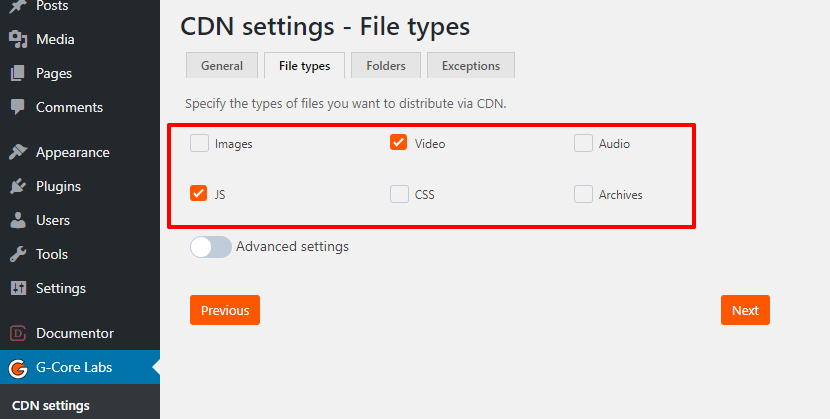Click the Tools wrench icon
Viewport: 830px width, 419px height.
[x=17, y=254]
